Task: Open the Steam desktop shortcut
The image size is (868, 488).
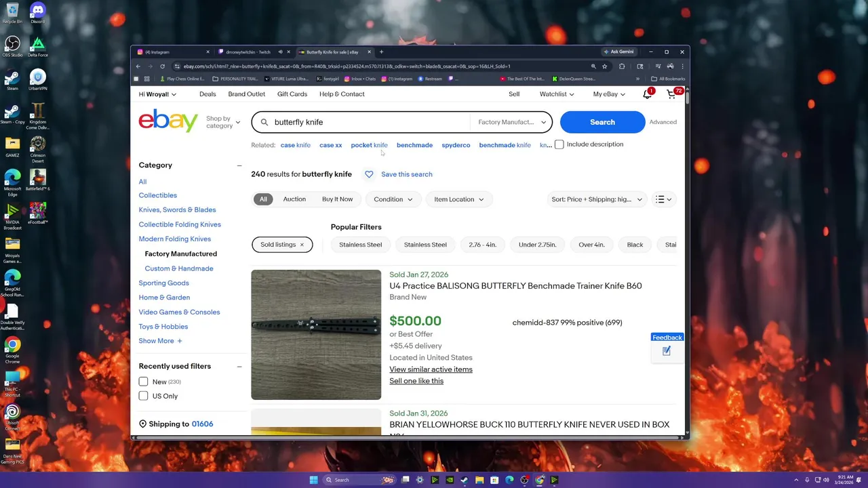Action: (x=12, y=79)
